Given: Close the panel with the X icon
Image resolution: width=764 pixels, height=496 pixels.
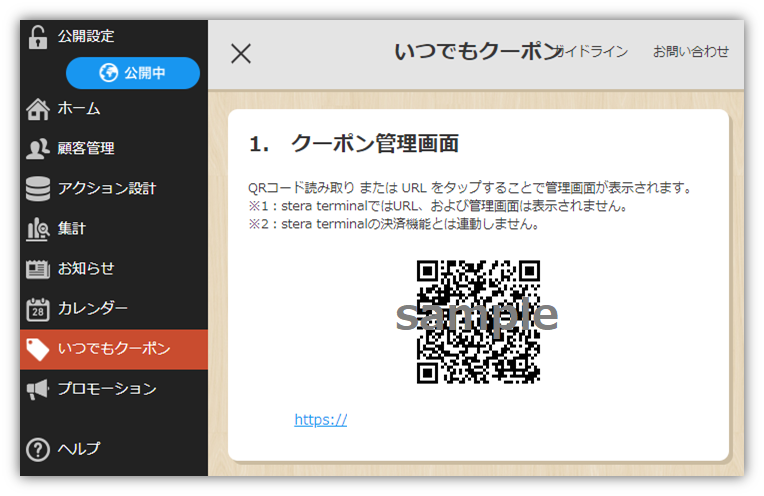Looking at the screenshot, I should tap(241, 54).
